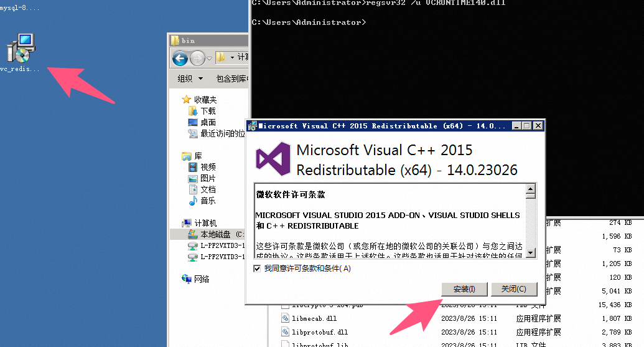
Task: Click the installer title bar icon
Action: [x=253, y=126]
